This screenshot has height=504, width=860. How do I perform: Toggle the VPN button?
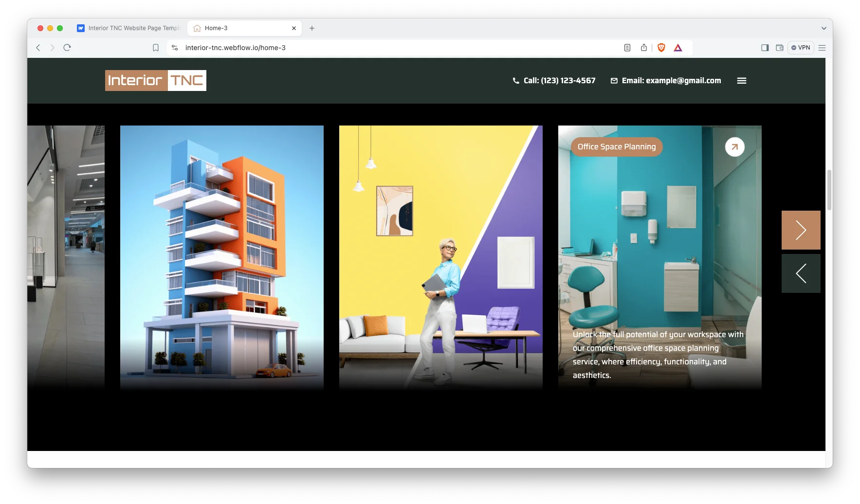coord(801,48)
